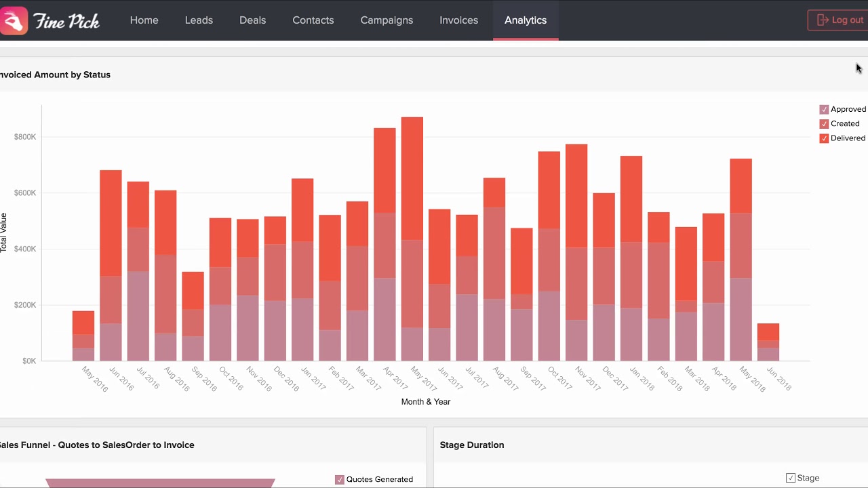Click the 'Sales Funnel - Quotes to SalesOrder to Invoice' title
The image size is (868, 488).
pos(96,445)
